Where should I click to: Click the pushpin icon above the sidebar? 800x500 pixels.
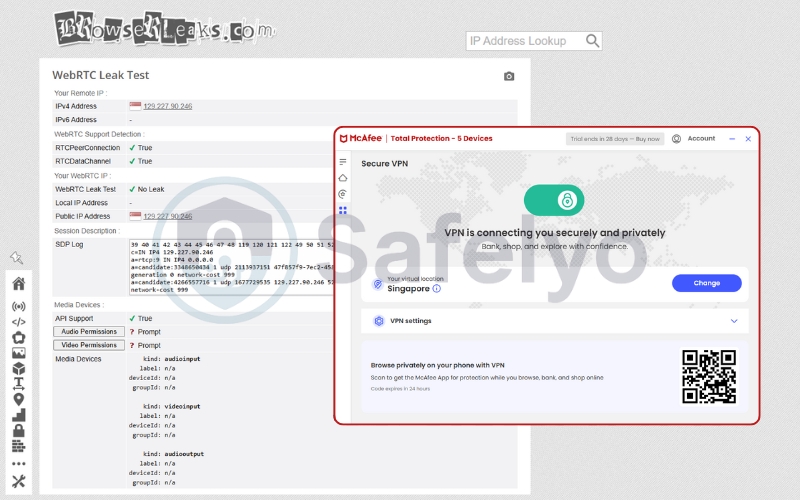(17, 258)
